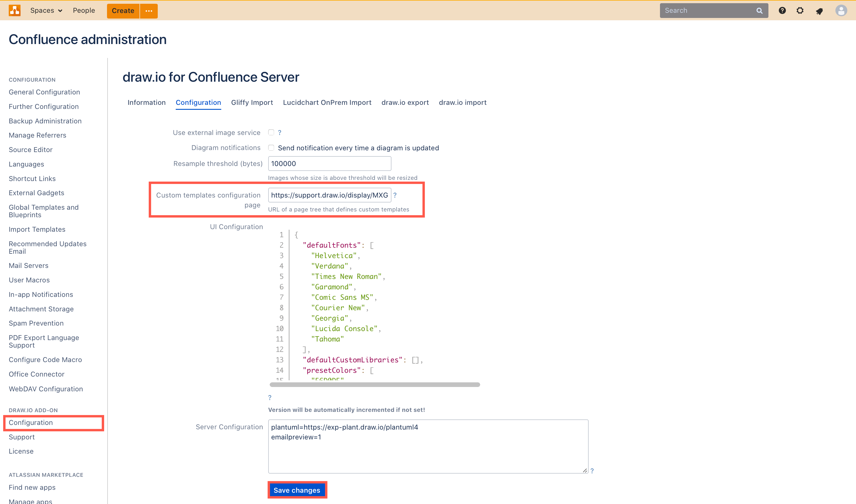Enable Use external image service
This screenshot has width=856, height=504.
coord(271,132)
